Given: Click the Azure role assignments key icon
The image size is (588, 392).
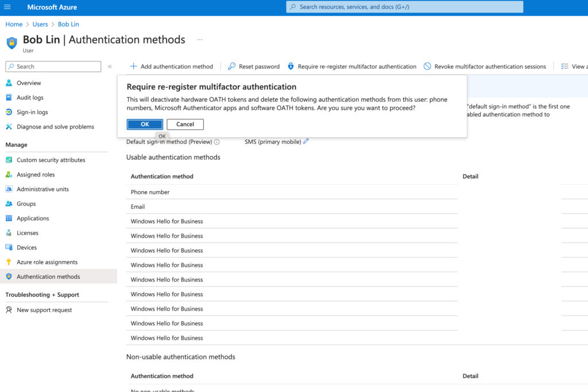Looking at the screenshot, I should tap(9, 262).
